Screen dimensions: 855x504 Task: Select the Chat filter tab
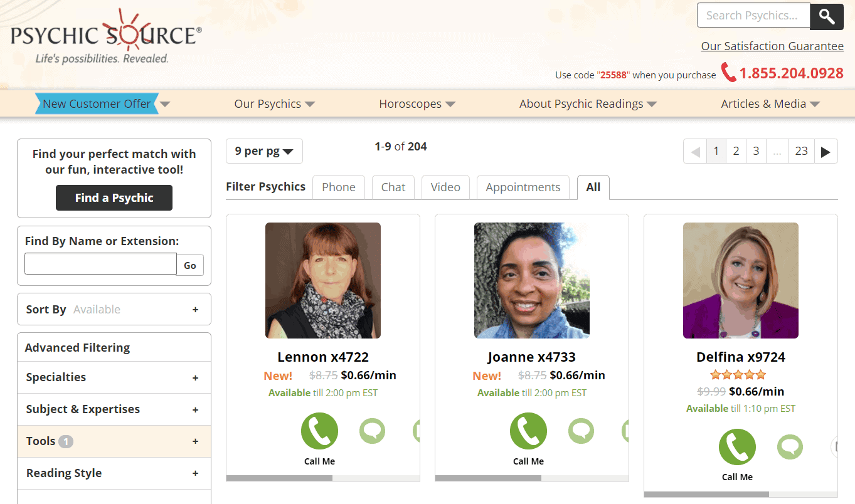(393, 187)
